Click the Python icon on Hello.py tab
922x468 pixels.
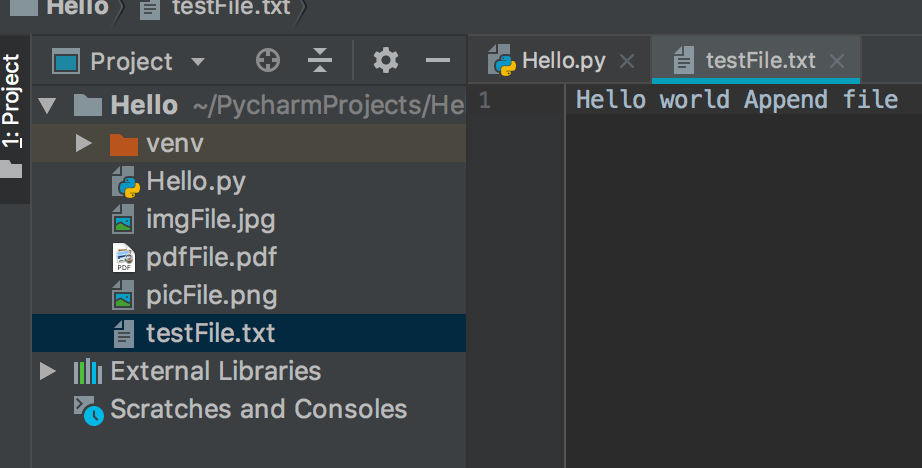pyautogui.click(x=502, y=60)
